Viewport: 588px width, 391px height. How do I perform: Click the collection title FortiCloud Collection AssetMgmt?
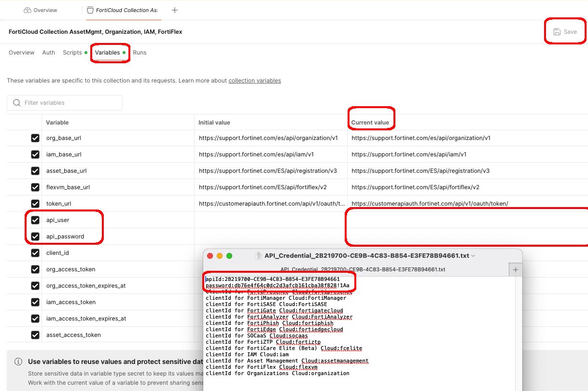(x=96, y=32)
